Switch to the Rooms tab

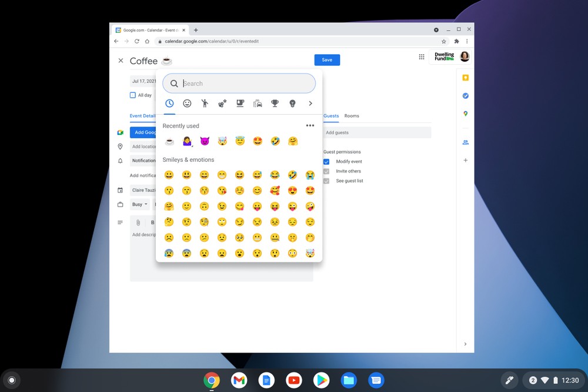tap(352, 116)
